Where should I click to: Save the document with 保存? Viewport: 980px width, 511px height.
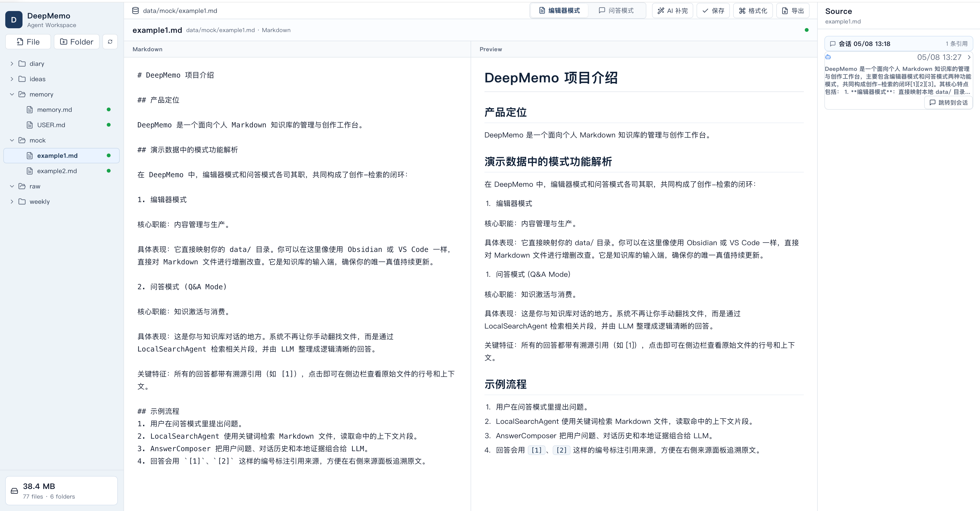click(713, 11)
